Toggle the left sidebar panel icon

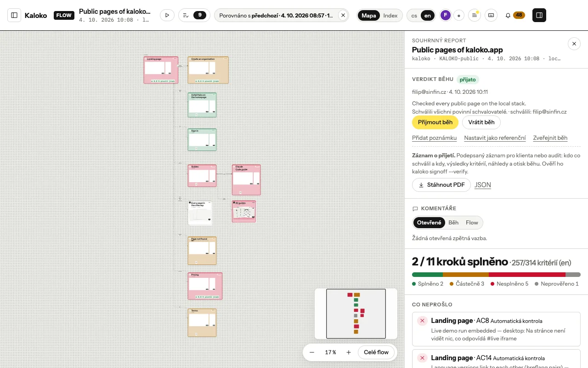click(14, 15)
